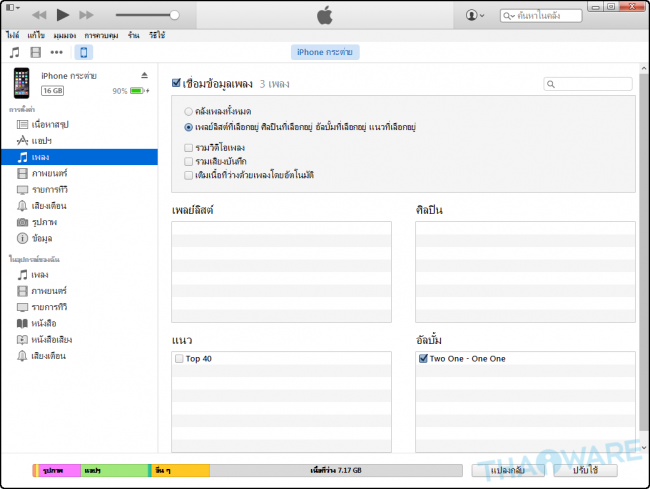Screen dimensions: 650x489
Task: Show on-device ภาพยนตร์ movies list
Action: click(79, 291)
